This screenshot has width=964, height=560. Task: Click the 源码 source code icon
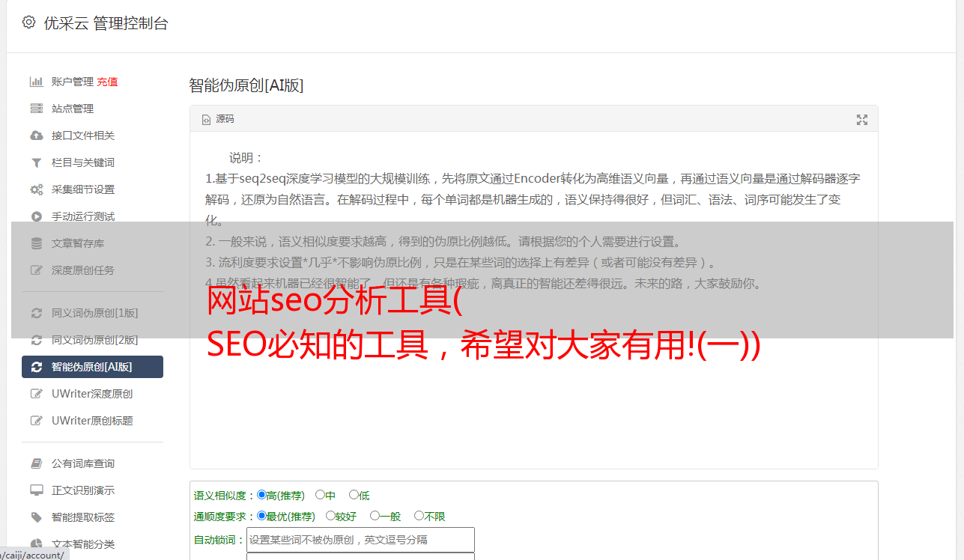(x=206, y=120)
